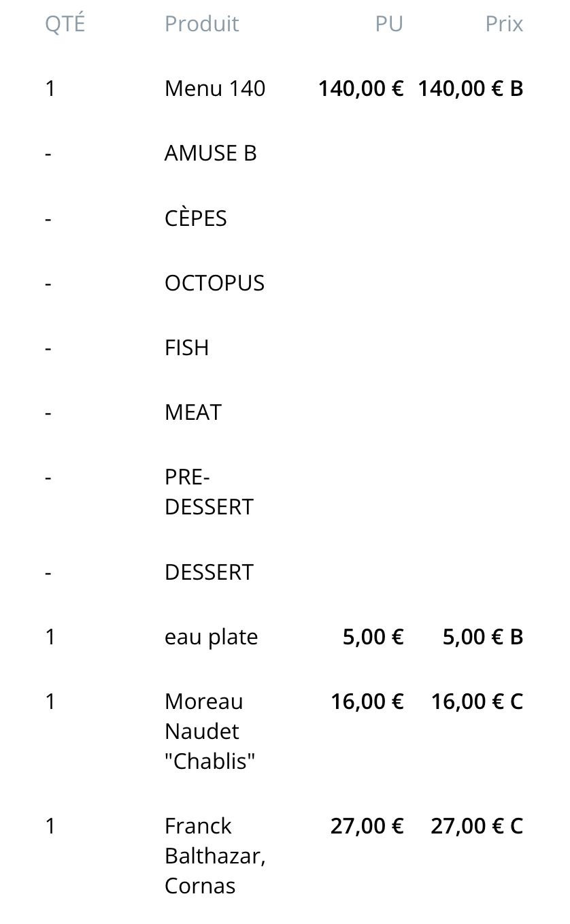570x924 pixels.
Task: Click the MEAT course entry
Action: tap(192, 412)
